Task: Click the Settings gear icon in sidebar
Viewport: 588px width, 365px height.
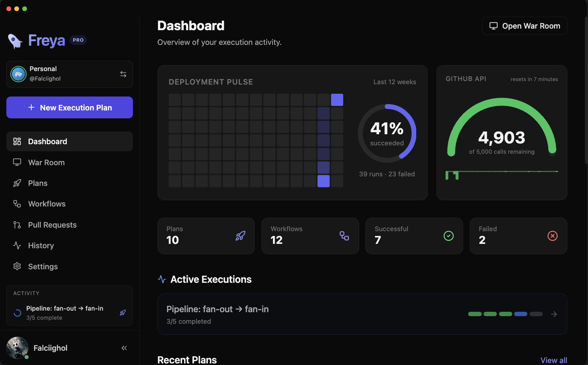Action: 17,267
